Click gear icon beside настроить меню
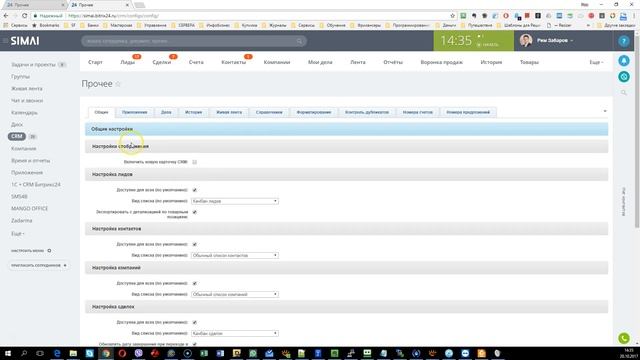Viewport: 640px width, 360px height. [49, 251]
